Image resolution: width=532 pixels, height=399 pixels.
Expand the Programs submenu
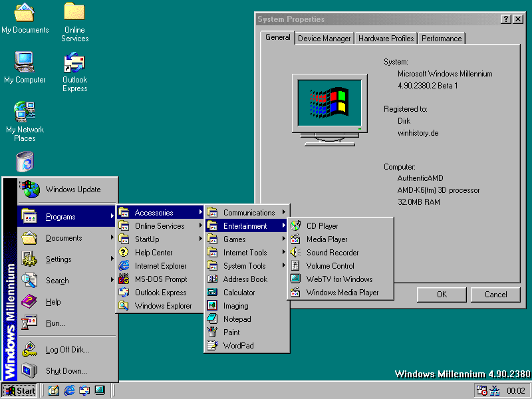click(66, 216)
